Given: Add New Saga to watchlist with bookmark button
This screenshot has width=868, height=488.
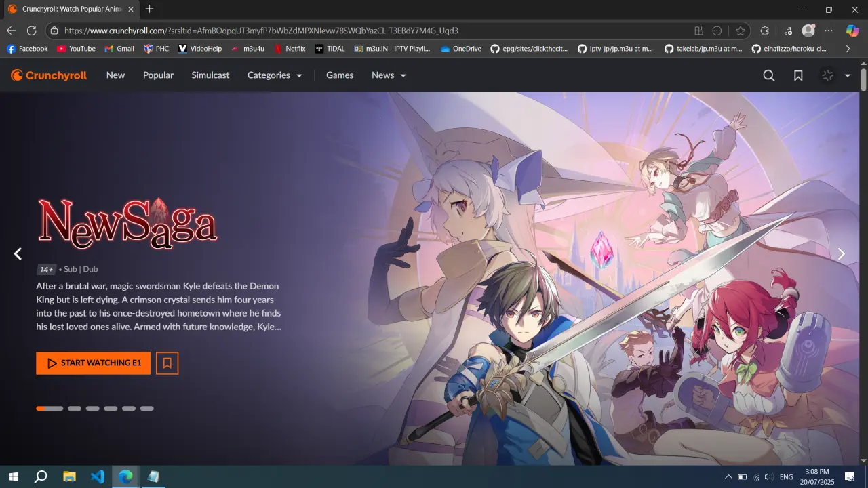Looking at the screenshot, I should (x=167, y=363).
